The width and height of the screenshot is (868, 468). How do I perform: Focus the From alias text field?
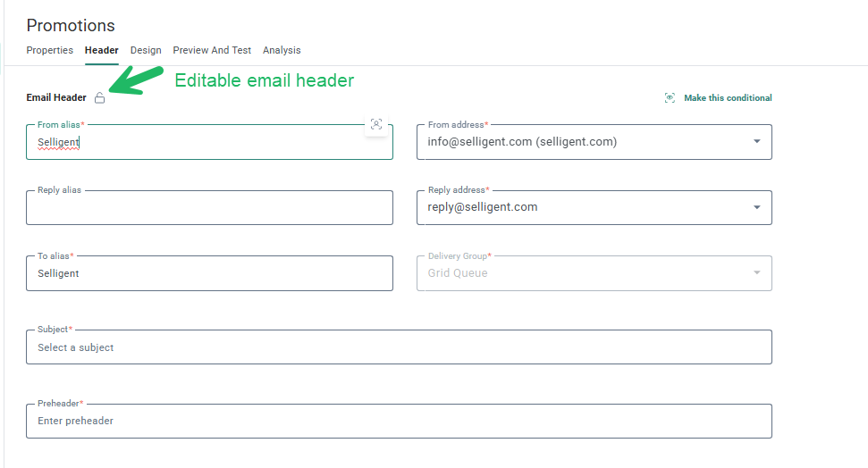[197, 143]
